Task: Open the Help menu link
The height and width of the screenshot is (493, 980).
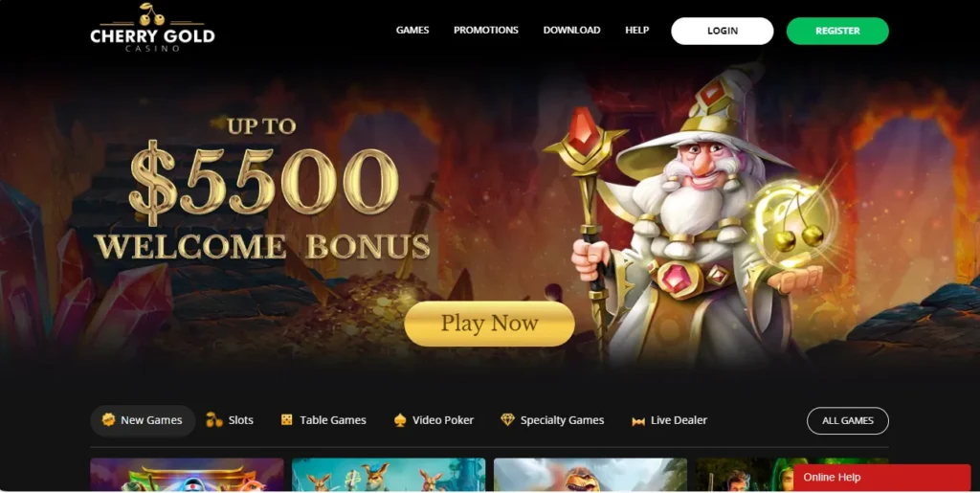Action: pyautogui.click(x=636, y=30)
